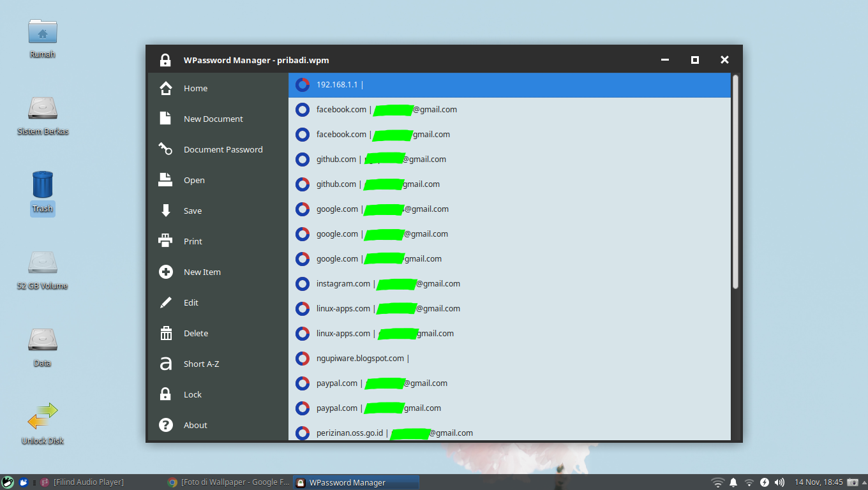Open Sistem Berkas desktop icon
This screenshot has width=868, height=490.
[x=43, y=115]
